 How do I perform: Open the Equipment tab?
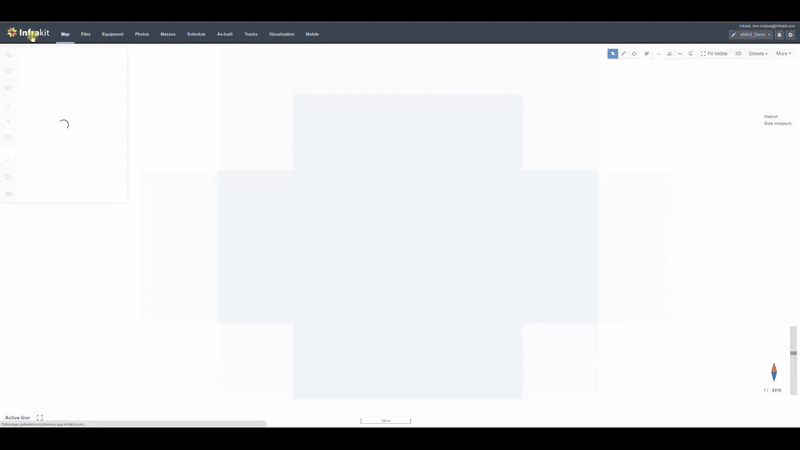point(113,34)
